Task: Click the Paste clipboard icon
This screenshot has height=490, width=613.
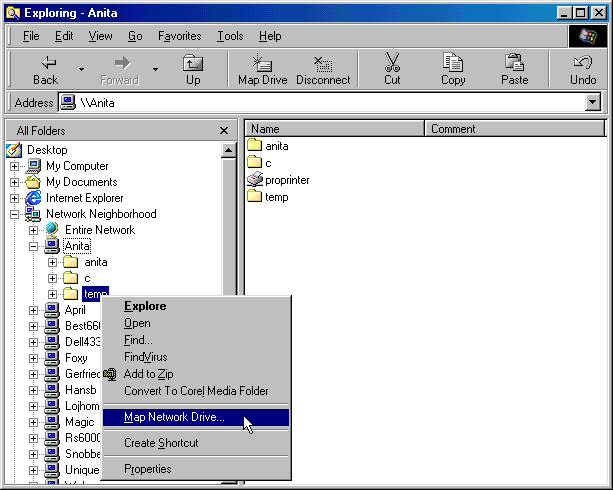Action: [x=515, y=63]
